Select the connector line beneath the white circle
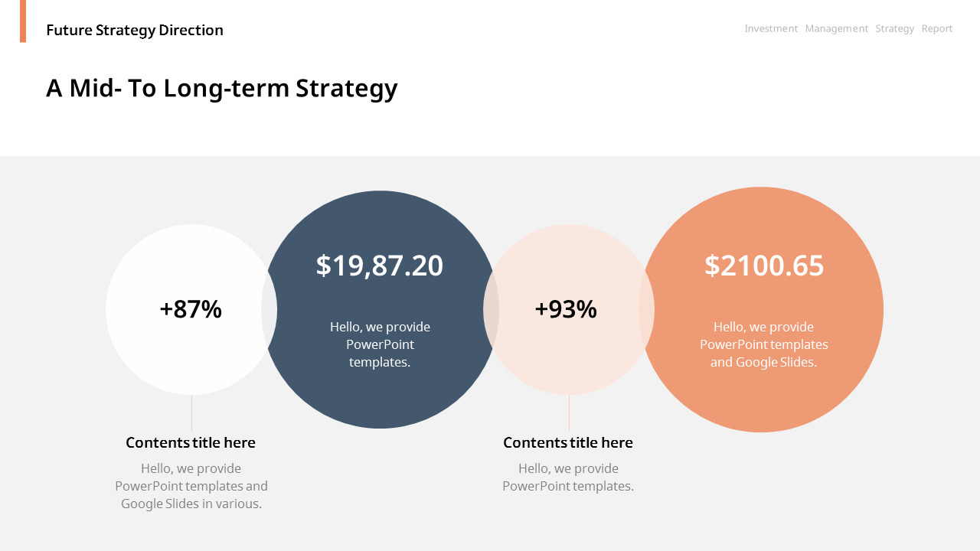 pyautogui.click(x=191, y=413)
